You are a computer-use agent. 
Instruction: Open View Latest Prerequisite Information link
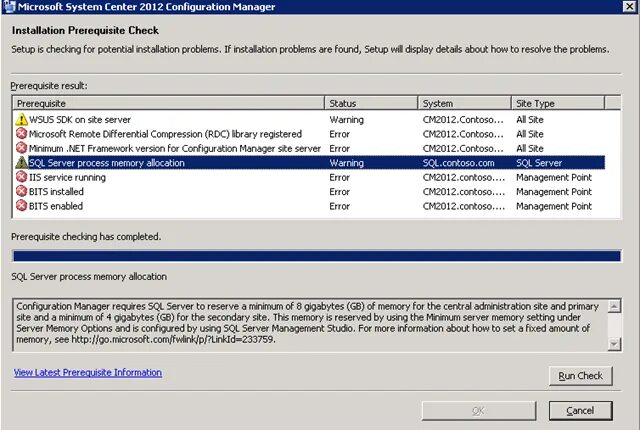(88, 372)
